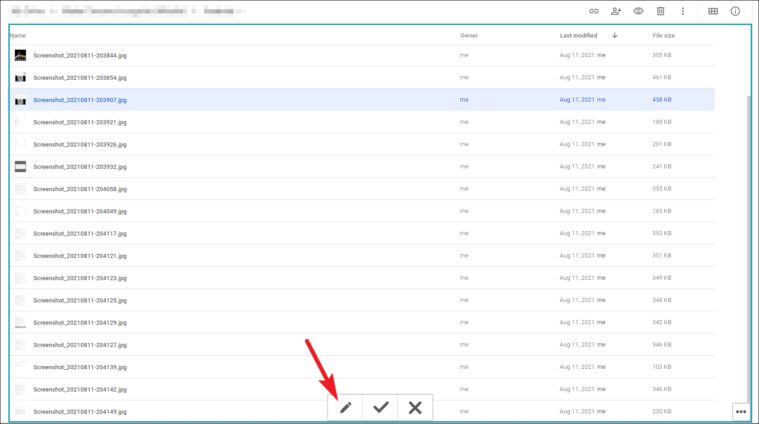Click thumbnail of Screenshot_20210811-204129.jpg
This screenshot has height=424, width=759.
point(20,322)
